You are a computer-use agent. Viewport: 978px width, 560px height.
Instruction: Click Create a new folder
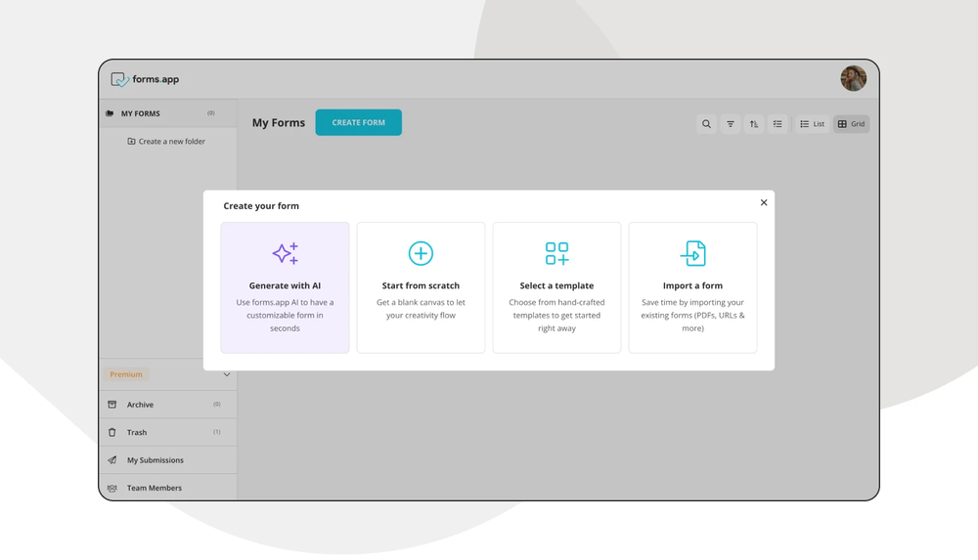[166, 142]
